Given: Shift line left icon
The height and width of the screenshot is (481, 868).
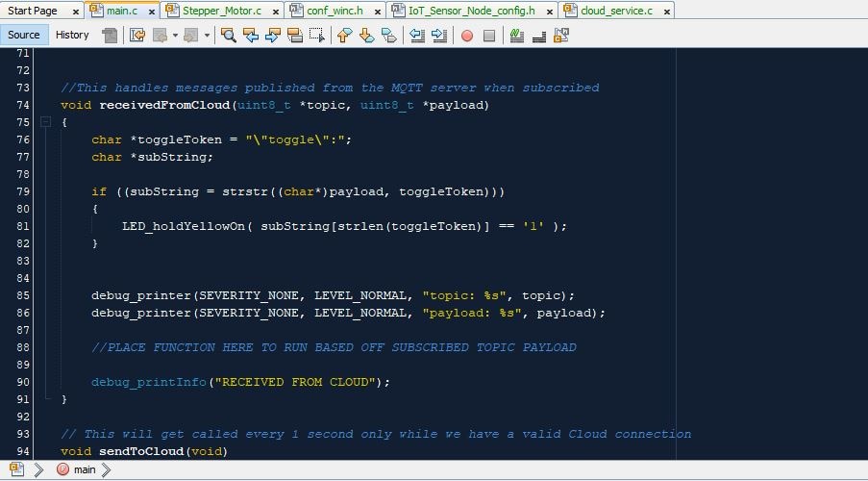Looking at the screenshot, I should coord(417,36).
